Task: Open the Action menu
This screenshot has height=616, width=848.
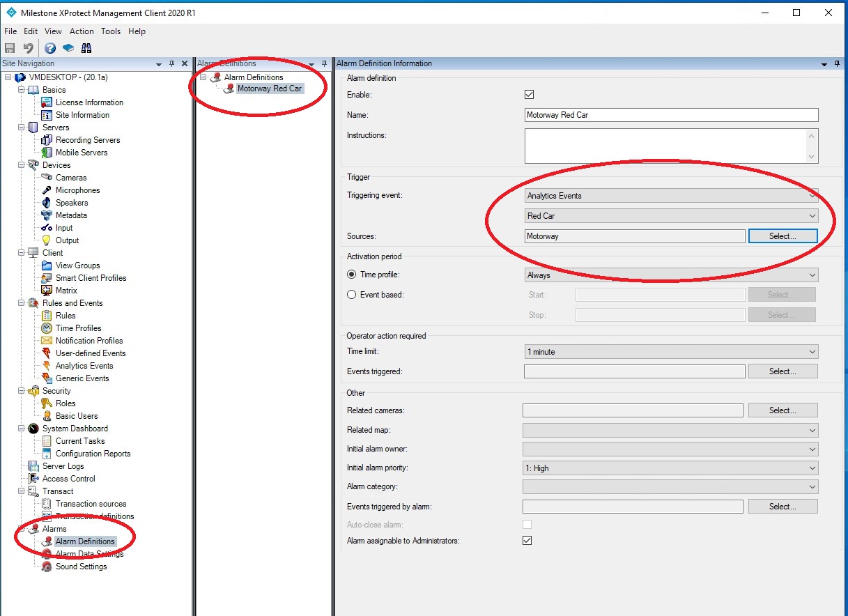Action: tap(82, 31)
